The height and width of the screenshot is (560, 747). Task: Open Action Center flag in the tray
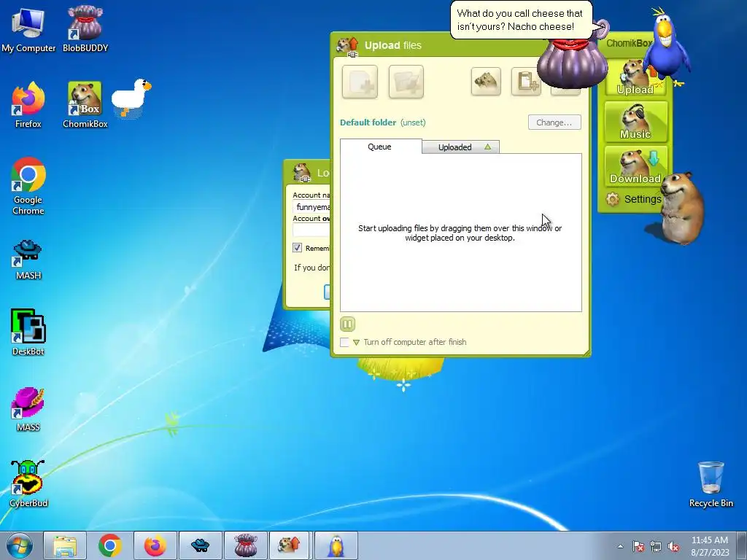coord(638,546)
